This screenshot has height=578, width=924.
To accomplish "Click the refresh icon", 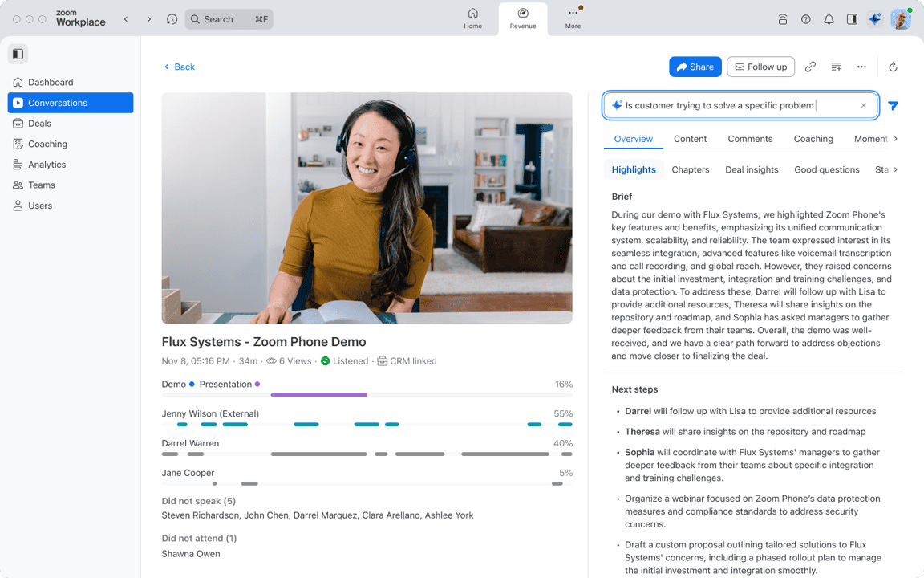I will [x=893, y=67].
